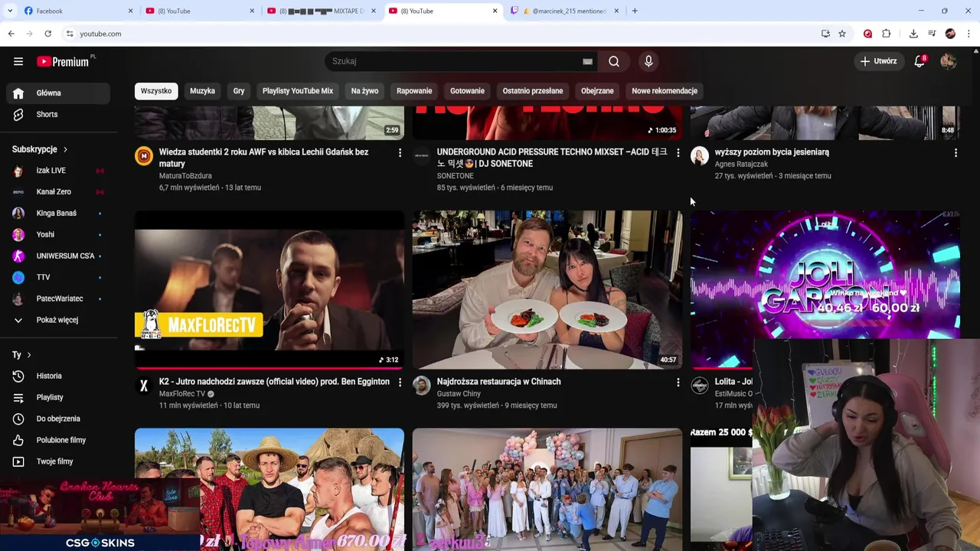The width and height of the screenshot is (980, 551).
Task: Select the Obejrzane filter chip
Action: (597, 91)
